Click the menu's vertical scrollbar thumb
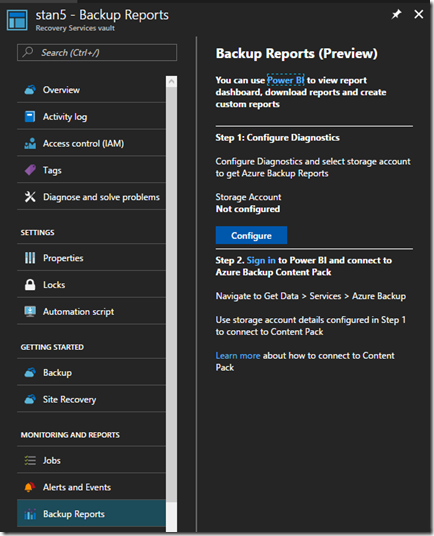Viewport: 434px width, 536px height. [x=172, y=294]
